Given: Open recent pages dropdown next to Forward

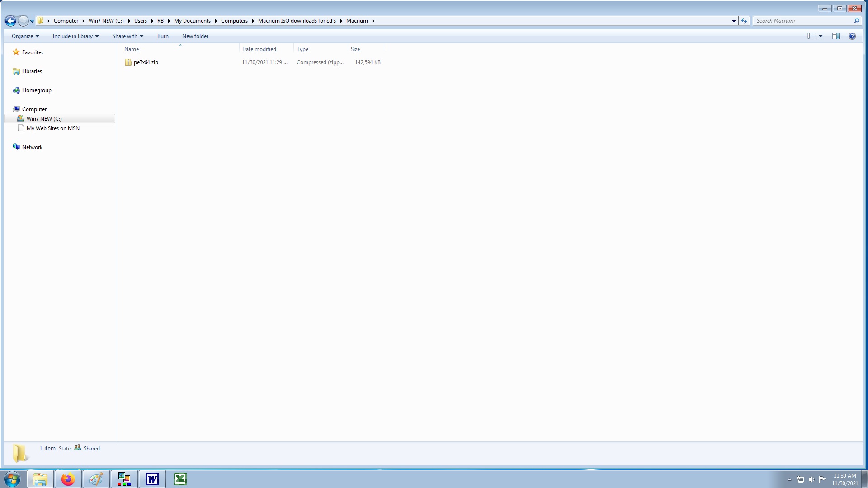Looking at the screenshot, I should tap(32, 21).
